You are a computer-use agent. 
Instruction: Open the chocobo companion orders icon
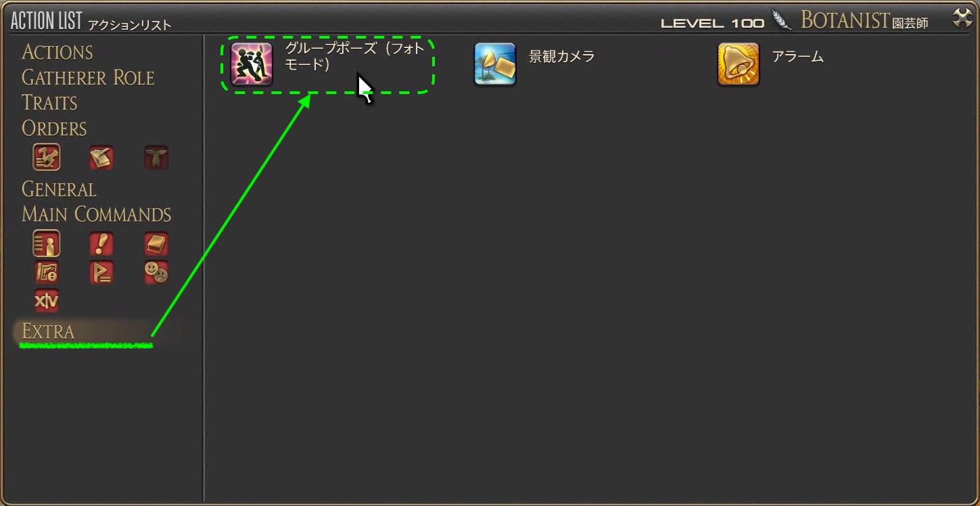[47, 158]
